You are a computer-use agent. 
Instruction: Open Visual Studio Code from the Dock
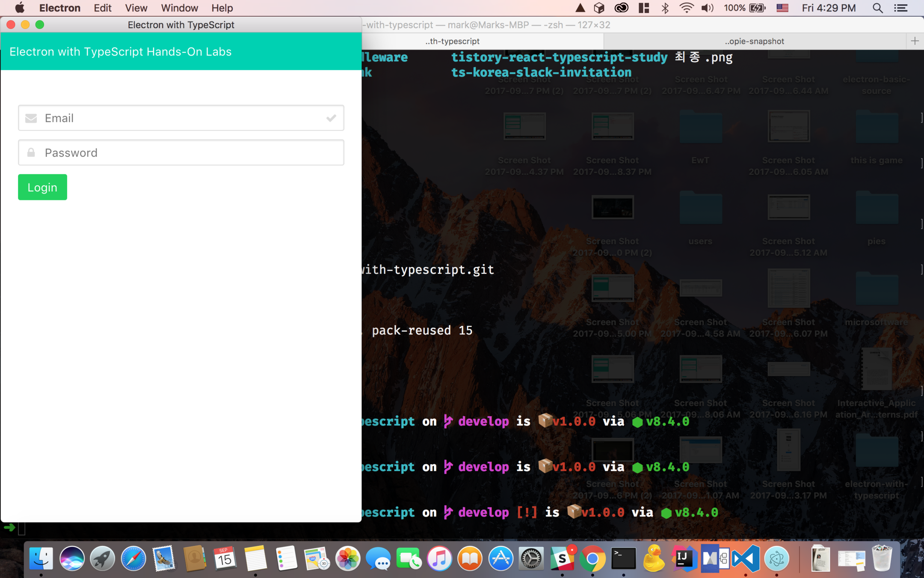[746, 559]
